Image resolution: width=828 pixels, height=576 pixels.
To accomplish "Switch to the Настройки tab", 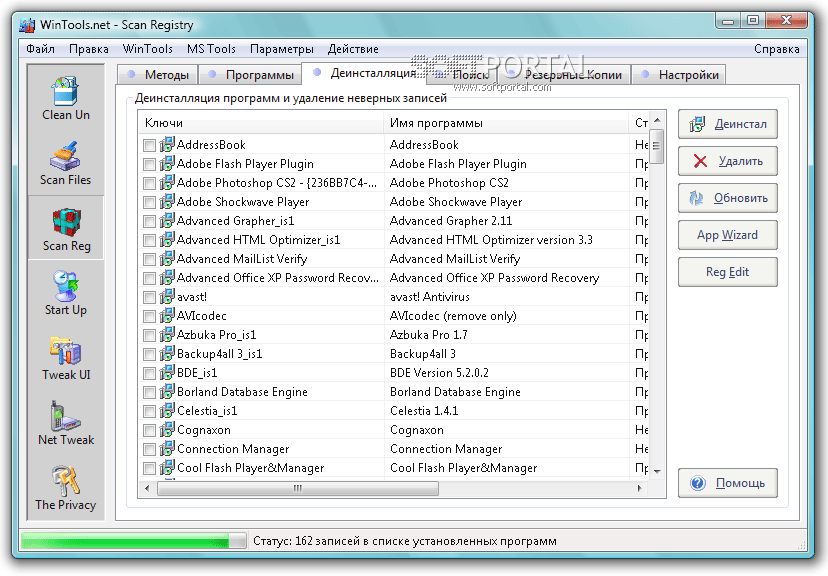I will tap(679, 75).
